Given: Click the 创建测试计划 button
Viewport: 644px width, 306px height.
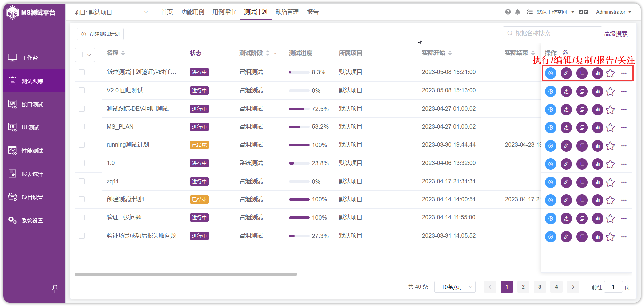Looking at the screenshot, I should point(100,34).
